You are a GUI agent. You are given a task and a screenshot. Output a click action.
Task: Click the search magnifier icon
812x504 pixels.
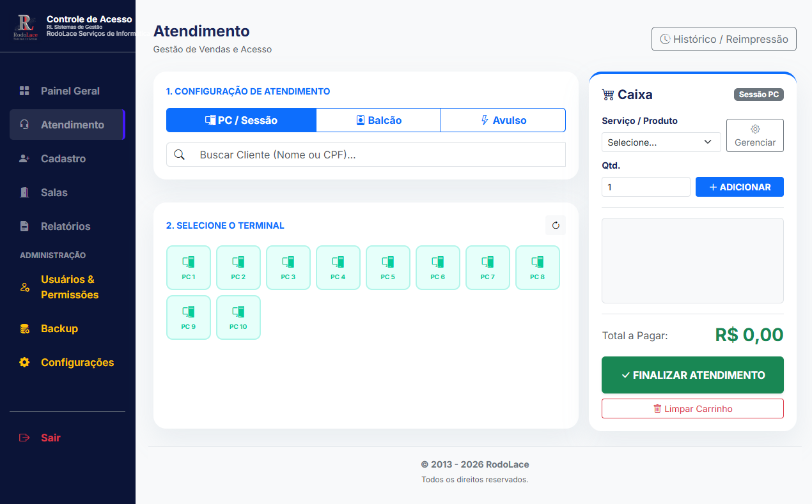(180, 155)
